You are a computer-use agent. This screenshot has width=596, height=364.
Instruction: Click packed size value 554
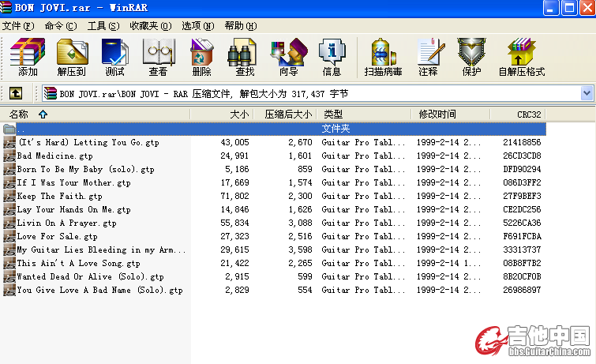point(305,291)
